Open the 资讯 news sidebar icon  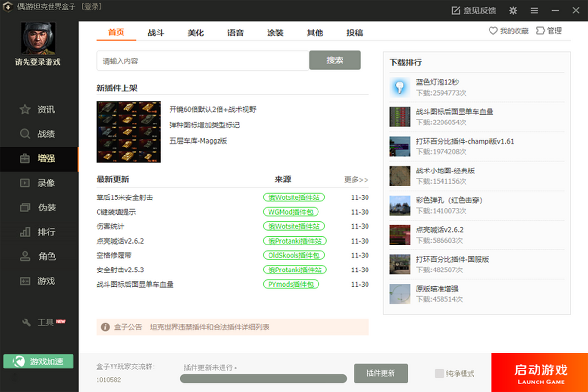click(25, 109)
